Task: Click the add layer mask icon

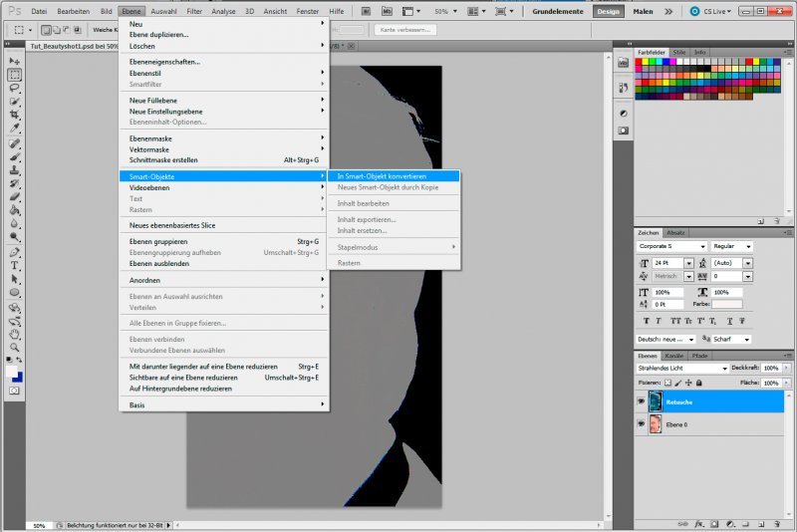Action: pos(714,524)
